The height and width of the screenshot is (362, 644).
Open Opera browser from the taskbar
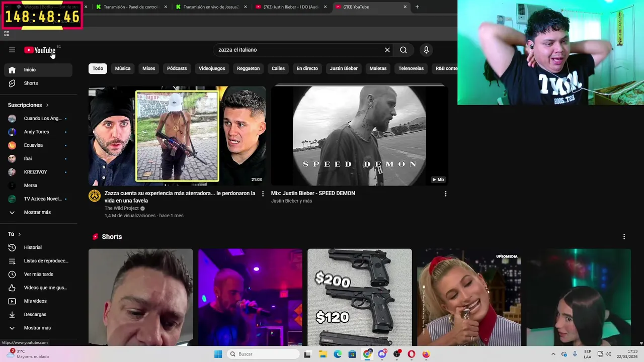click(x=412, y=354)
